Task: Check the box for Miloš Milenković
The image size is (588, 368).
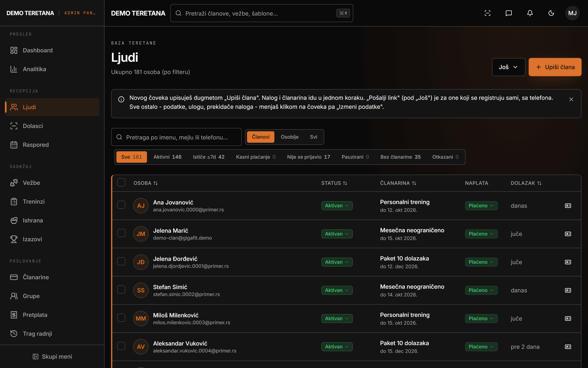Action: [x=121, y=318]
